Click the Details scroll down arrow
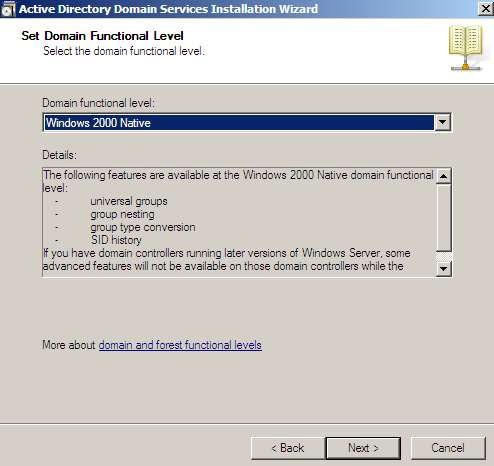 (443, 268)
